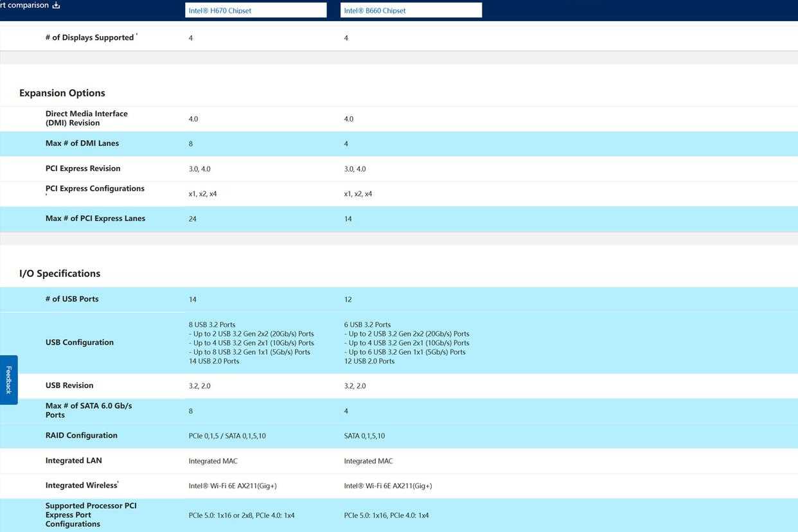Open the Intel H670 Chipset link
Image resolution: width=798 pixels, height=532 pixels.
point(220,11)
